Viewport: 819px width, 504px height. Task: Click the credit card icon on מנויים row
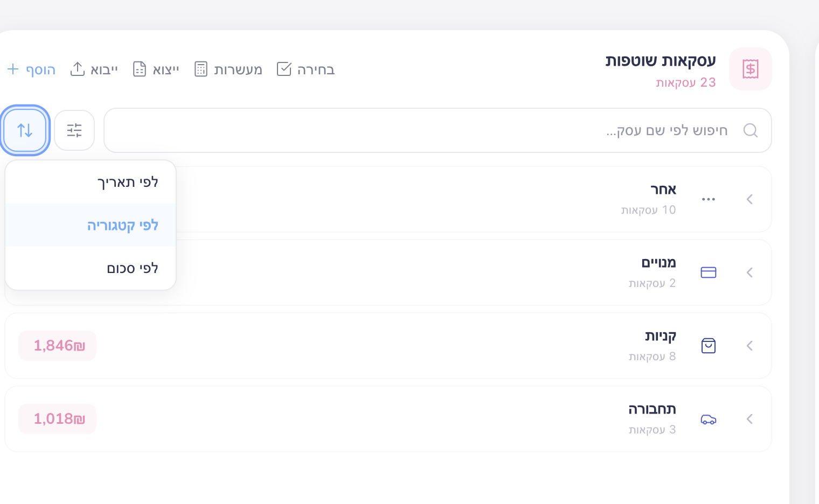[709, 272]
